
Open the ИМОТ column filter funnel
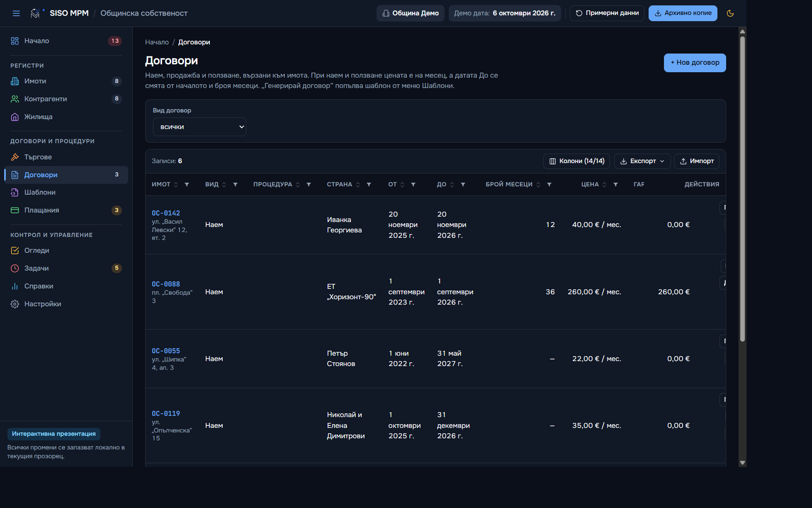(x=187, y=185)
